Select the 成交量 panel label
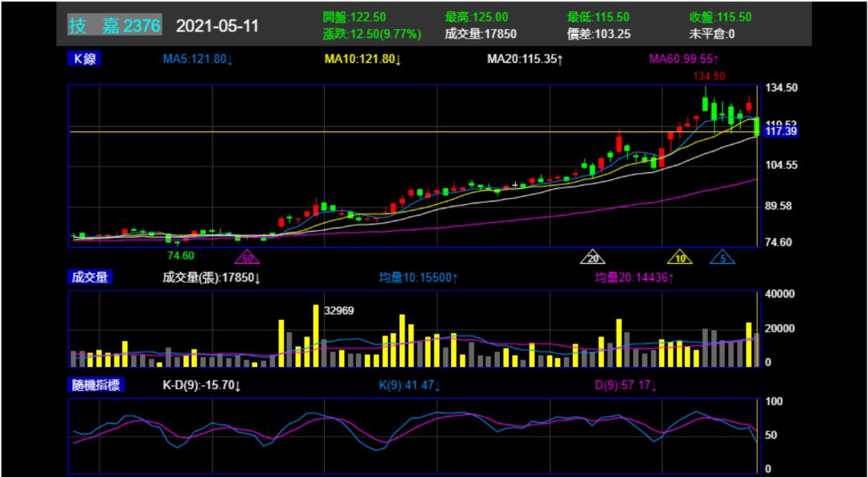The image size is (868, 477). 90,278
